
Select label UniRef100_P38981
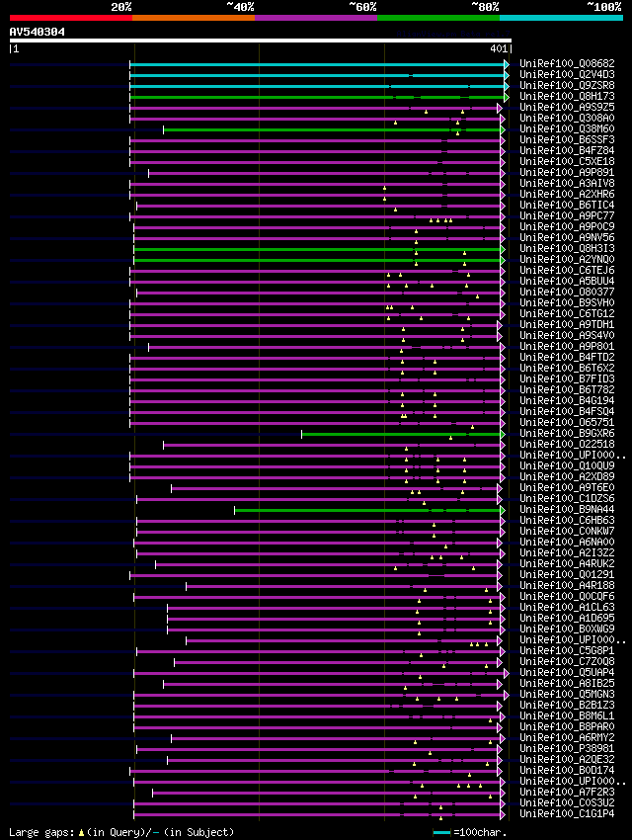point(567,748)
